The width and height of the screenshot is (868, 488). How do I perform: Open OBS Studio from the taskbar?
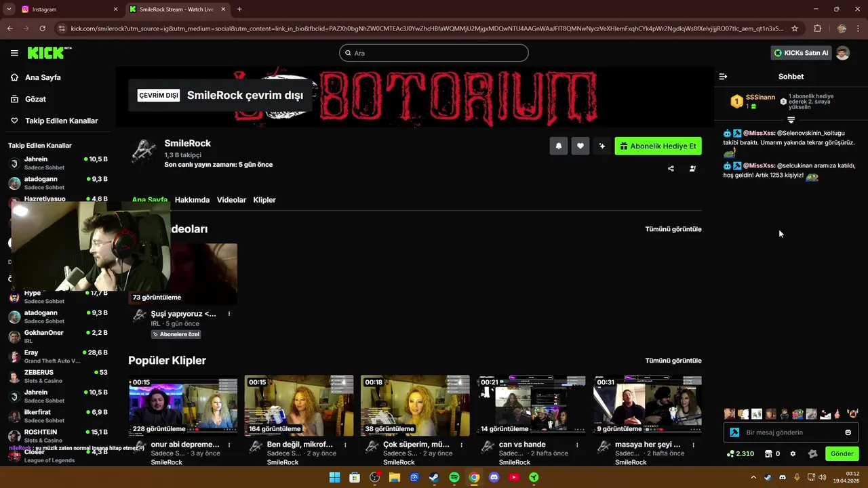374,477
